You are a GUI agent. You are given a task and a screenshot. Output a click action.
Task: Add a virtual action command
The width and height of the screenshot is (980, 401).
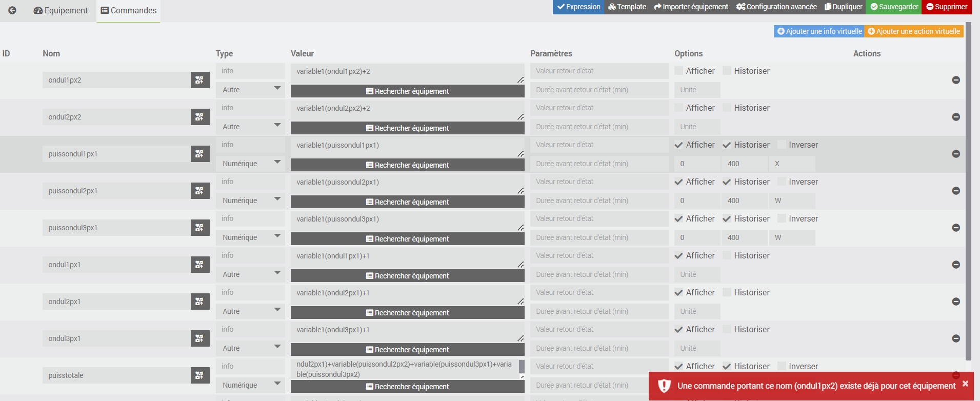click(x=914, y=31)
